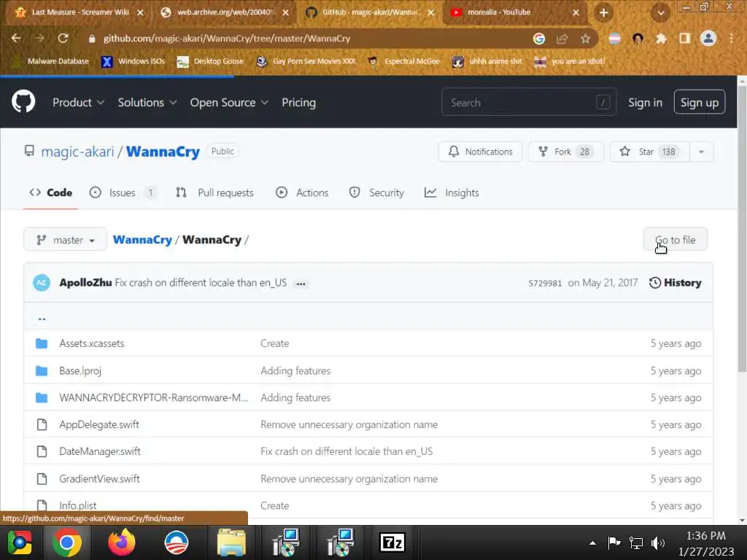Viewport: 747px width, 560px height.
Task: Open the Extensions puzzle piece icon
Action: 661,39
